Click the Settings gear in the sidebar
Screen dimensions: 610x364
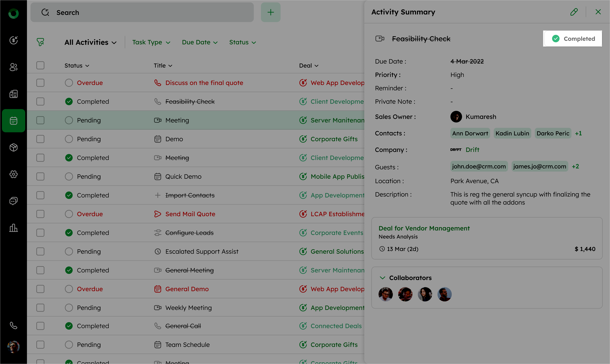click(14, 174)
